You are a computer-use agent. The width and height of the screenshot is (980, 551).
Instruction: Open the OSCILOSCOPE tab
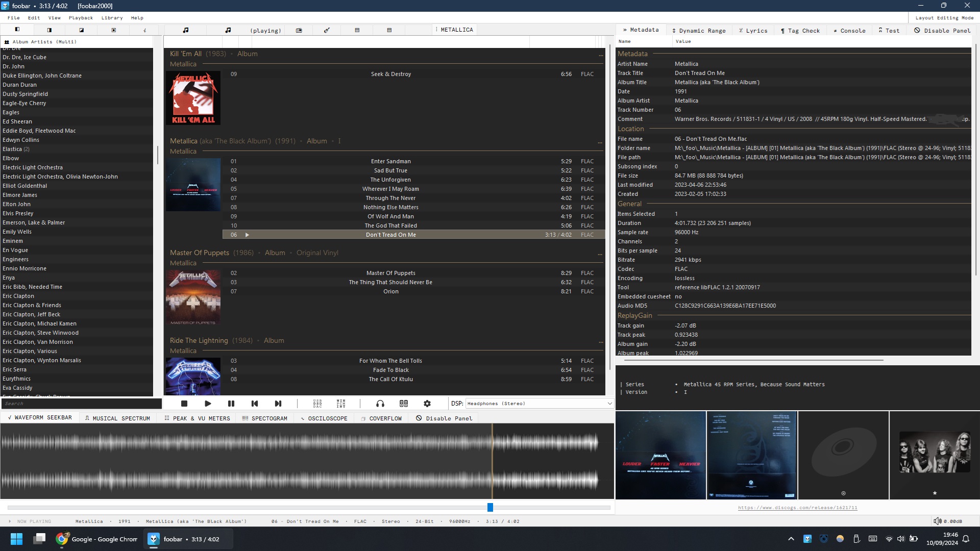(324, 418)
